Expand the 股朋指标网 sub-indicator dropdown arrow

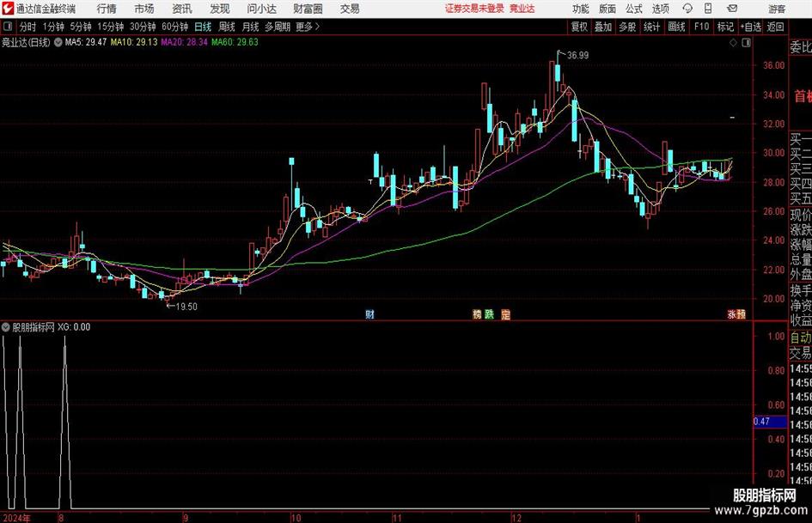point(6,327)
